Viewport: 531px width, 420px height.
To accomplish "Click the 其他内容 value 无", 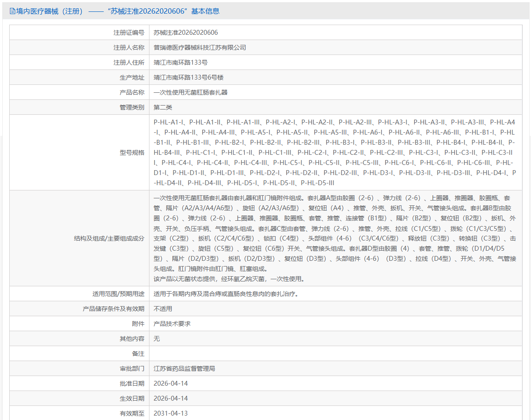I will [156, 339].
